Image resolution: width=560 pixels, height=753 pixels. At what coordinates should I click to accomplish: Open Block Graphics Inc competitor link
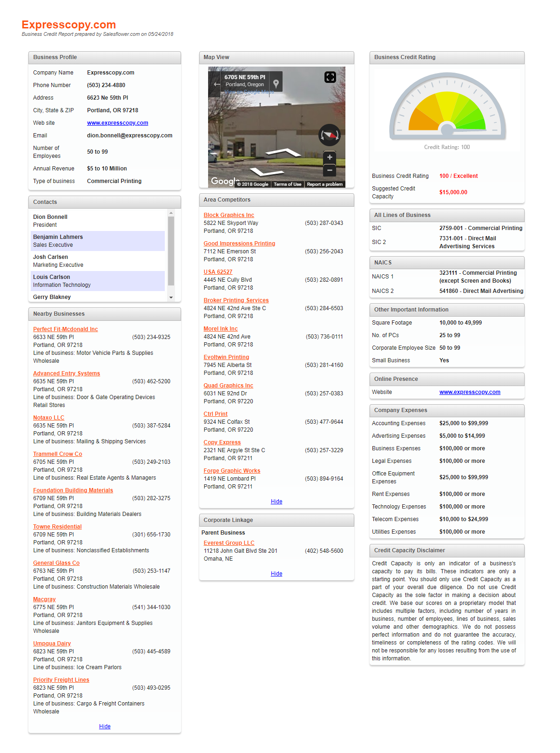pos(229,215)
